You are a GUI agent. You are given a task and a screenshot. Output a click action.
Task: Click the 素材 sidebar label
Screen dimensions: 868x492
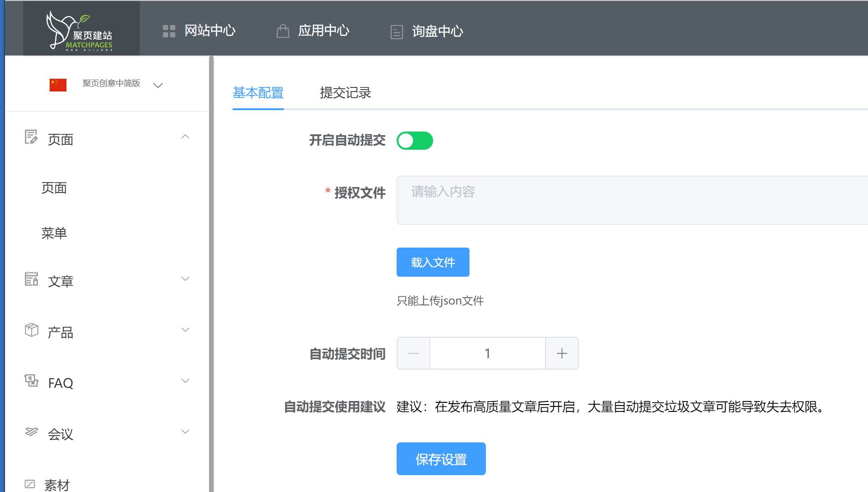click(57, 485)
